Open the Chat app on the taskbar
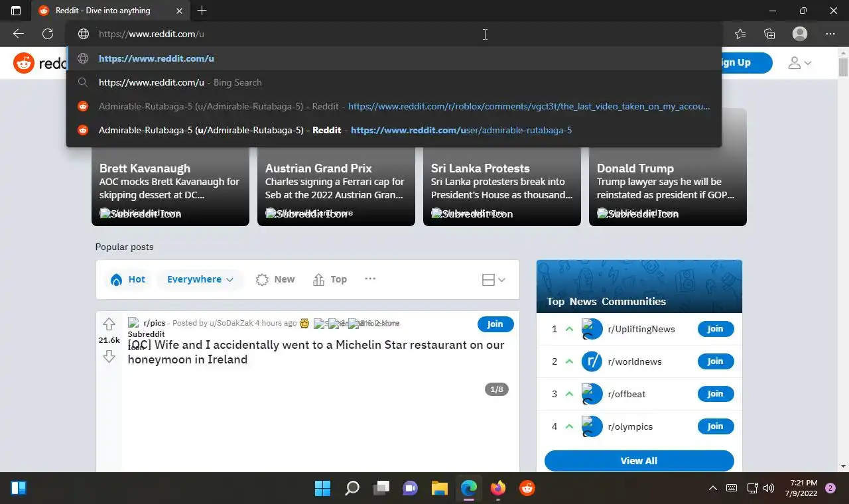This screenshot has height=504, width=849. point(411,489)
